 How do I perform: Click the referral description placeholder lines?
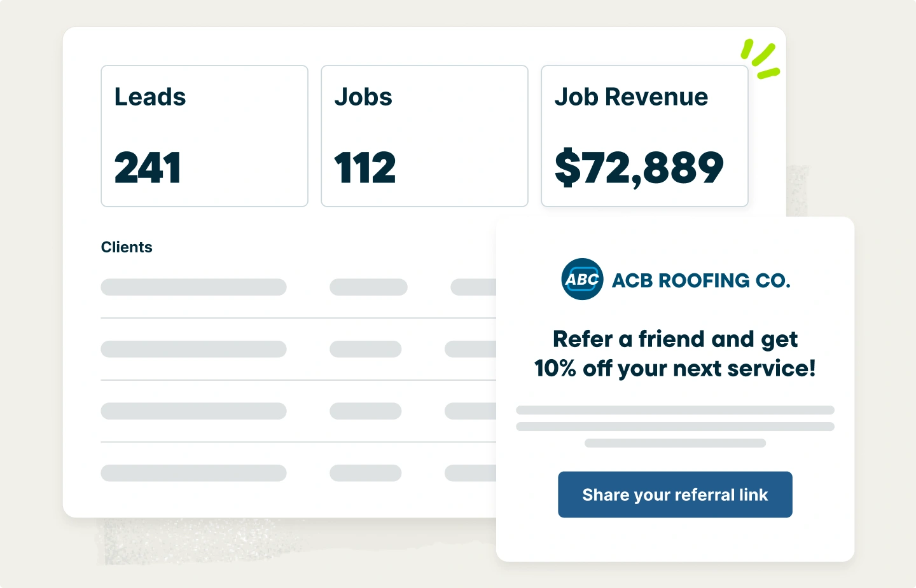point(675,427)
